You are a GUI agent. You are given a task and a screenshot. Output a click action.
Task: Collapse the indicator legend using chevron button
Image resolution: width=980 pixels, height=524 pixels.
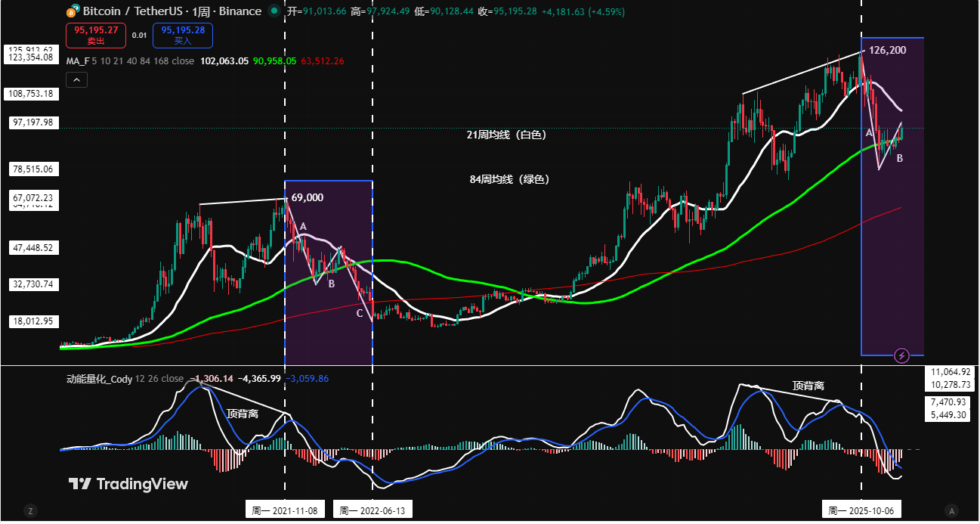point(76,79)
